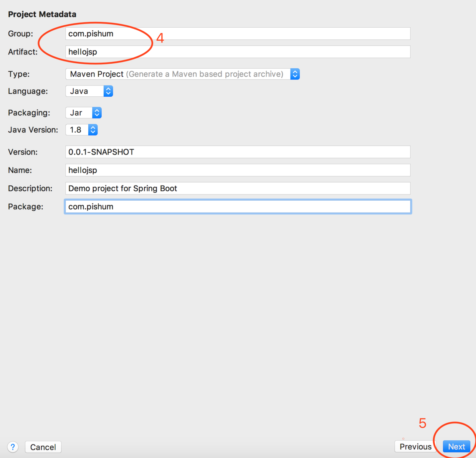Click the Group input field
Screen dimensions: 476x458
(238, 33)
